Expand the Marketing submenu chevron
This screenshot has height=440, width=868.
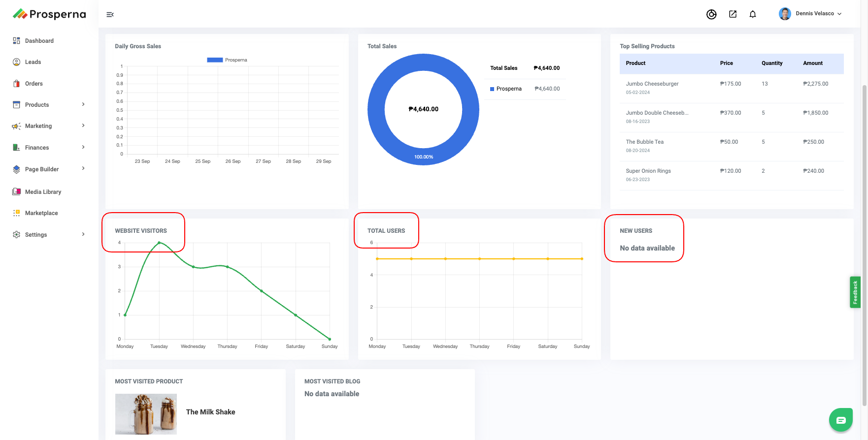click(83, 126)
